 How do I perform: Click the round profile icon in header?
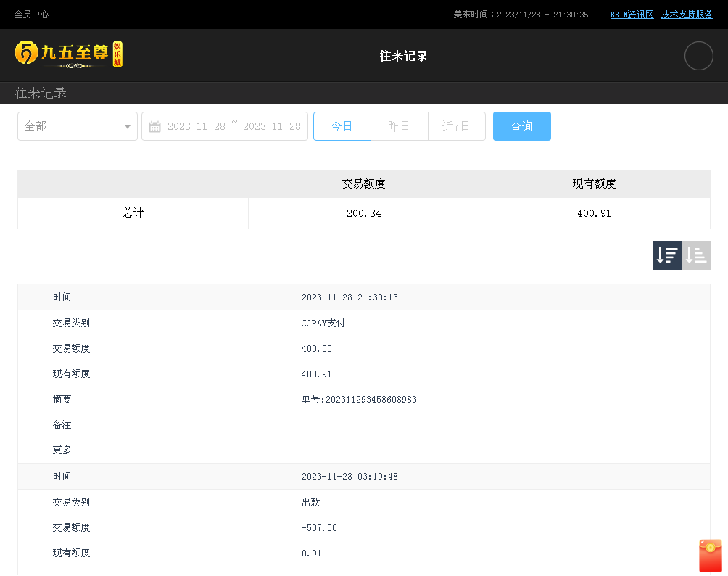698,56
